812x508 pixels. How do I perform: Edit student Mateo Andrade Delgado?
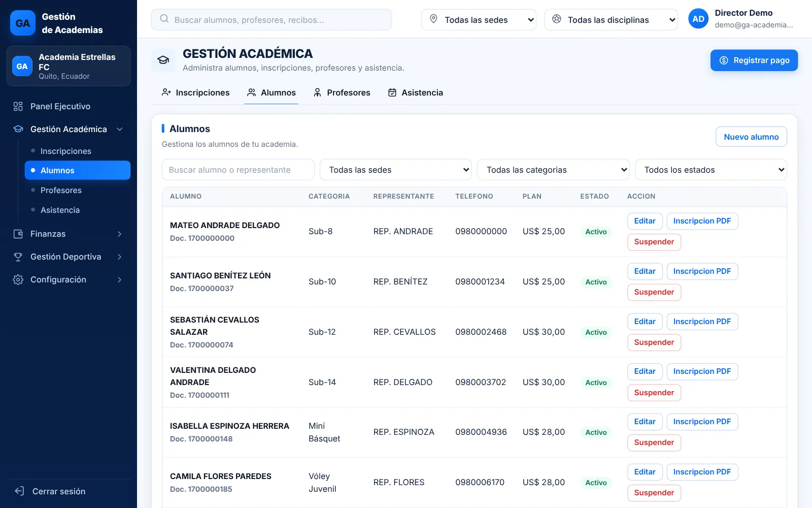645,221
